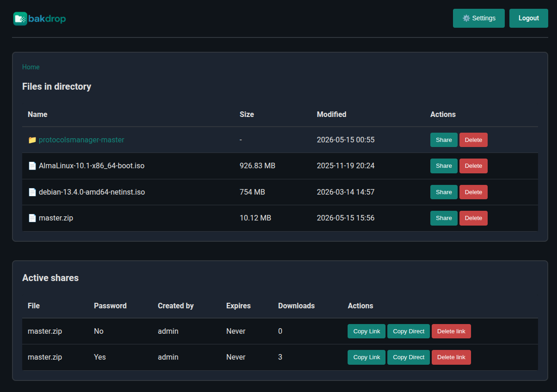Click the 926.83 MB size value

257,165
